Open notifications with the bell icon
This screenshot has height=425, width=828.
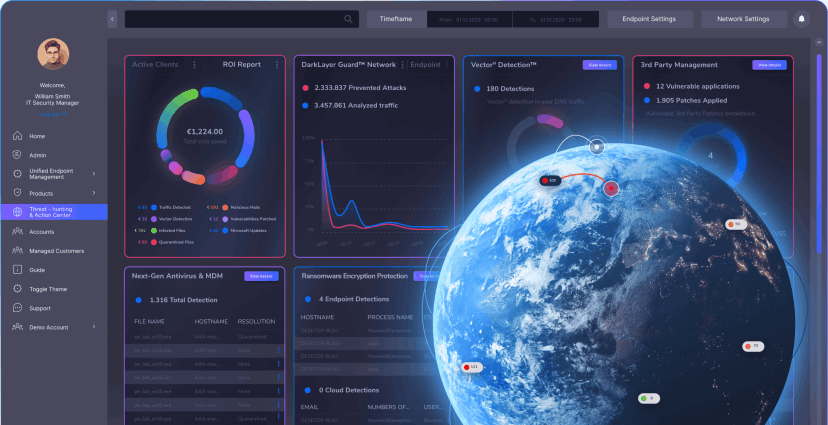tap(801, 19)
